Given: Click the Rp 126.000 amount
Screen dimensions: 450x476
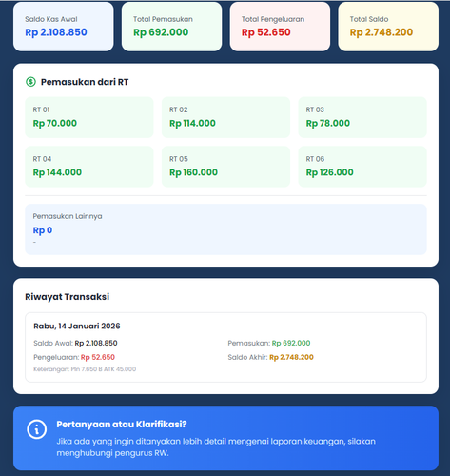Looking at the screenshot, I should pos(330,172).
